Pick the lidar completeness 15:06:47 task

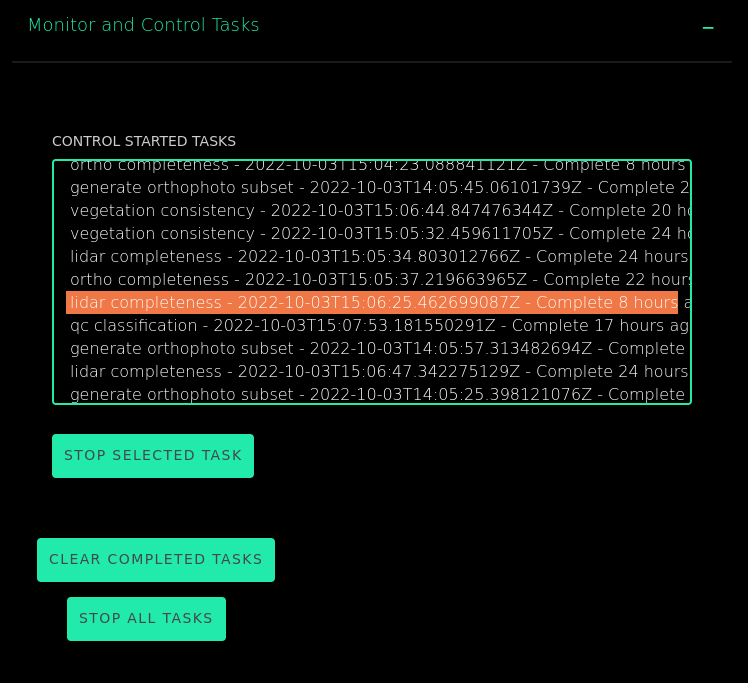click(370, 372)
